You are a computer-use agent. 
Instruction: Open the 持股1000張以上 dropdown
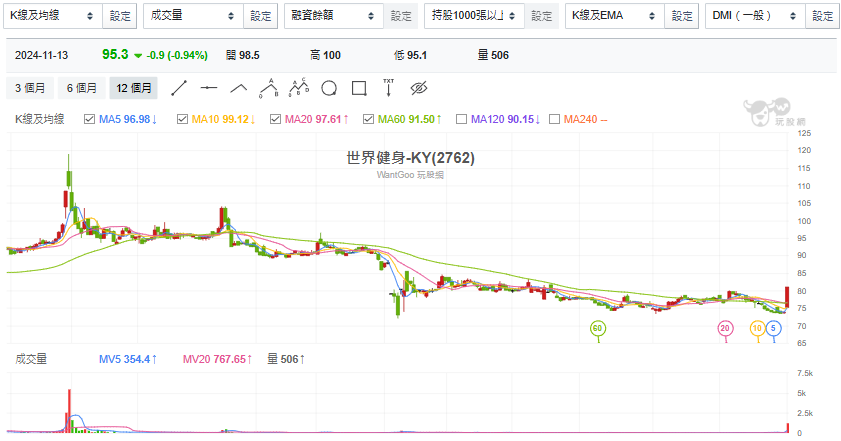pos(474,16)
